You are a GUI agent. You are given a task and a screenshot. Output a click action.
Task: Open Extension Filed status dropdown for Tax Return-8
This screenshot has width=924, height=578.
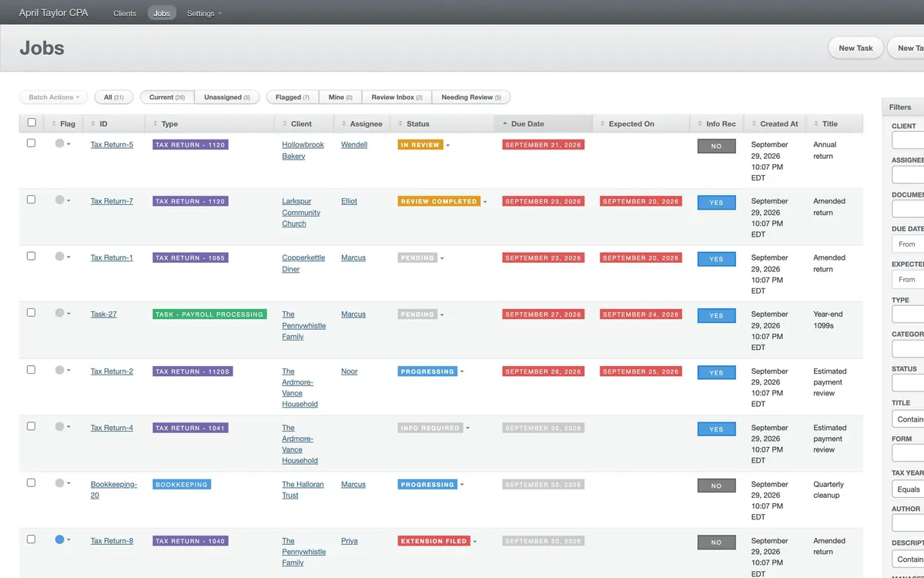coord(475,541)
